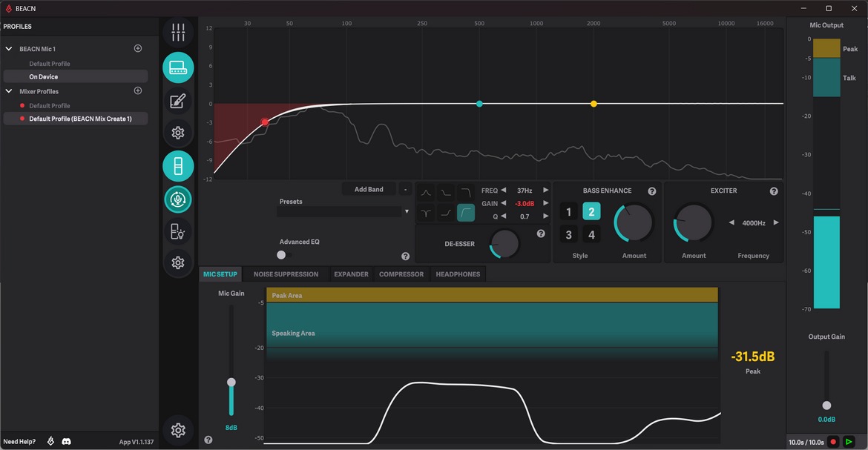Collapse the BEACN Mic 1 profile group
Screen dimensions: 868x450
9,49
